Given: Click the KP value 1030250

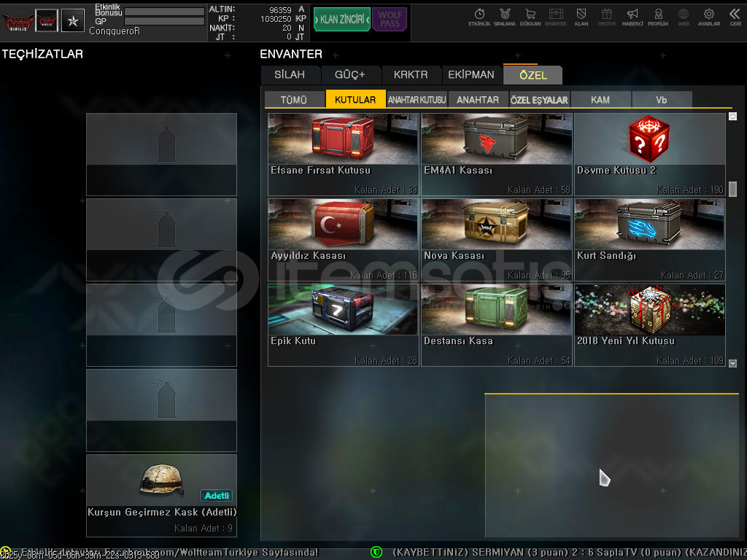Looking at the screenshot, I should [276, 19].
